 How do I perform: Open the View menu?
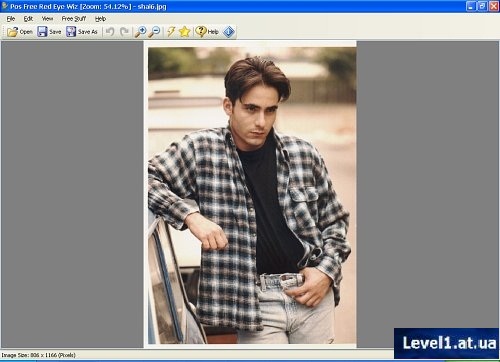[47, 19]
